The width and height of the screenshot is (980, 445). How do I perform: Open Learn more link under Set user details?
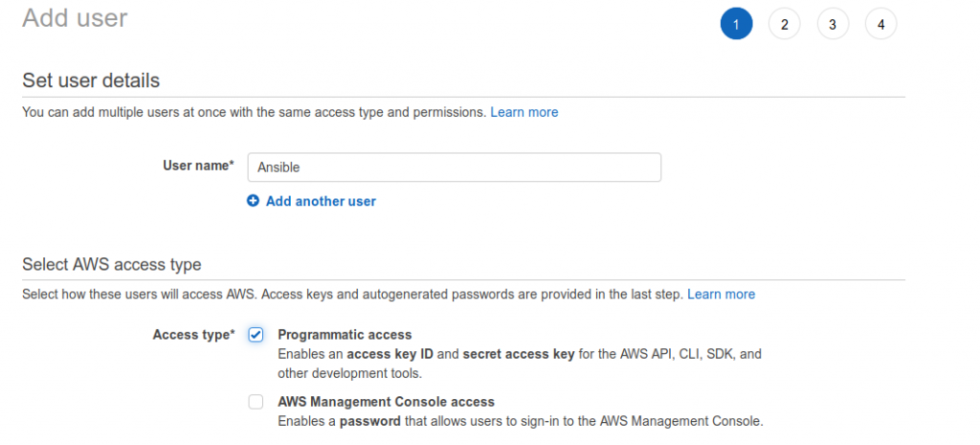pos(524,113)
